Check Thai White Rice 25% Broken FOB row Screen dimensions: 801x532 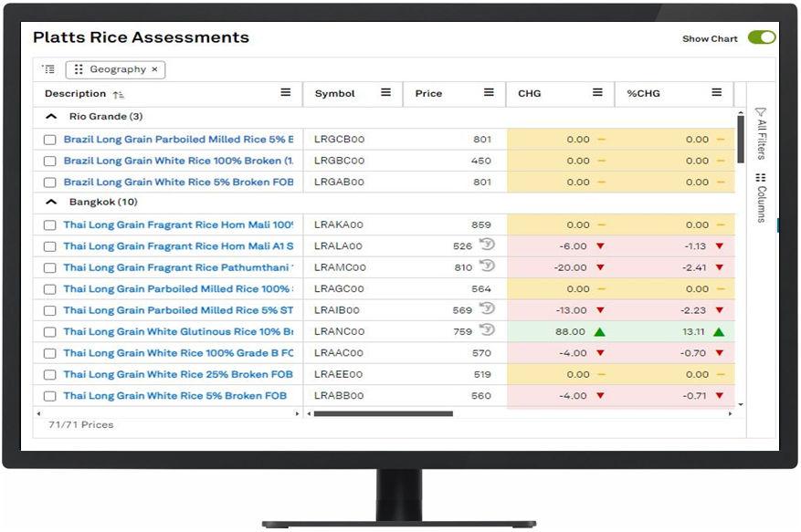(49, 375)
